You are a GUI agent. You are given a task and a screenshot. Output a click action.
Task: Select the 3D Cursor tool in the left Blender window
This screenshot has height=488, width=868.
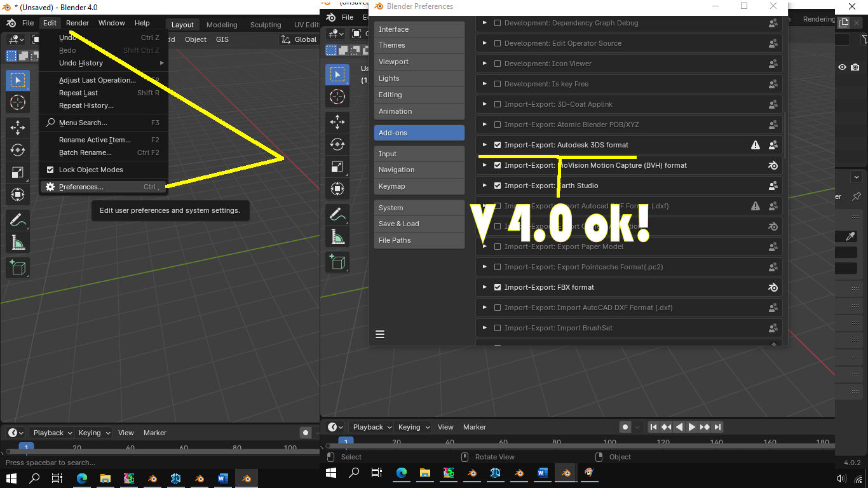pos(18,102)
